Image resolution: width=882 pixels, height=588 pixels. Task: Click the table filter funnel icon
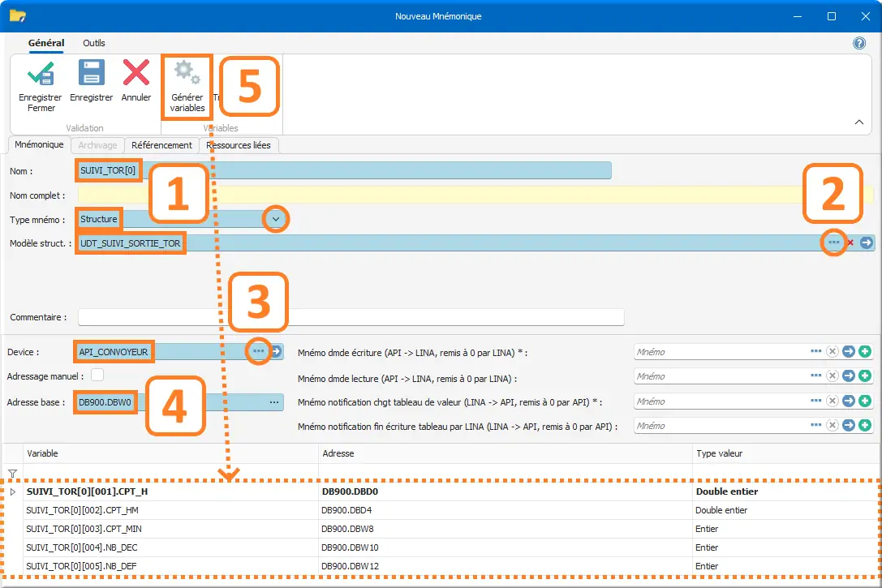(x=12, y=474)
